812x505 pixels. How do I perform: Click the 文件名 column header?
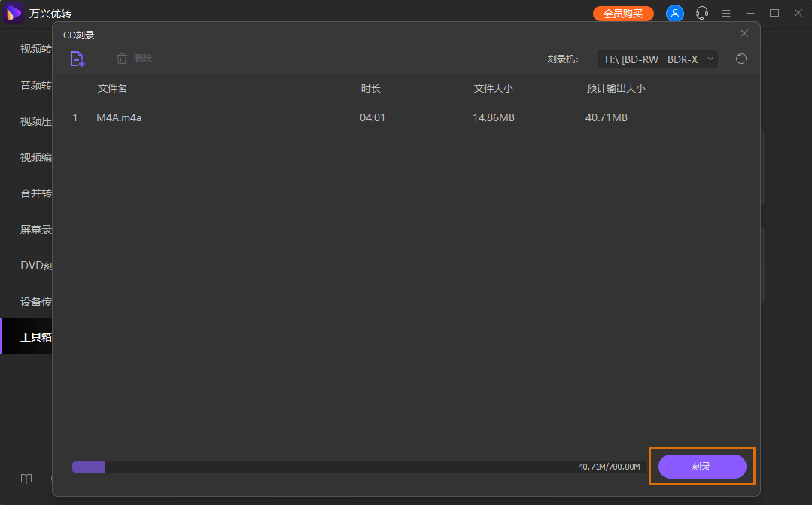pyautogui.click(x=112, y=88)
